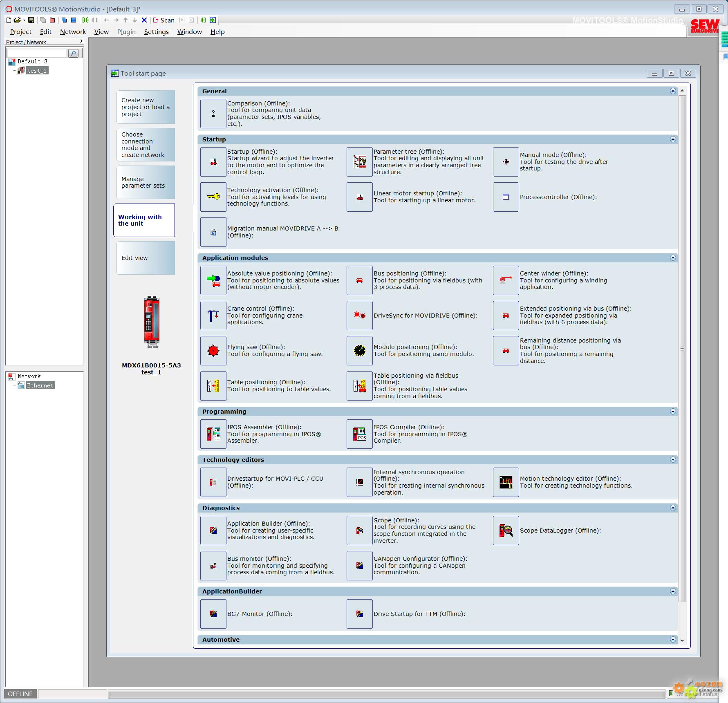Open Internal synchronous operation icon
The height and width of the screenshot is (703, 728).
pyautogui.click(x=360, y=482)
